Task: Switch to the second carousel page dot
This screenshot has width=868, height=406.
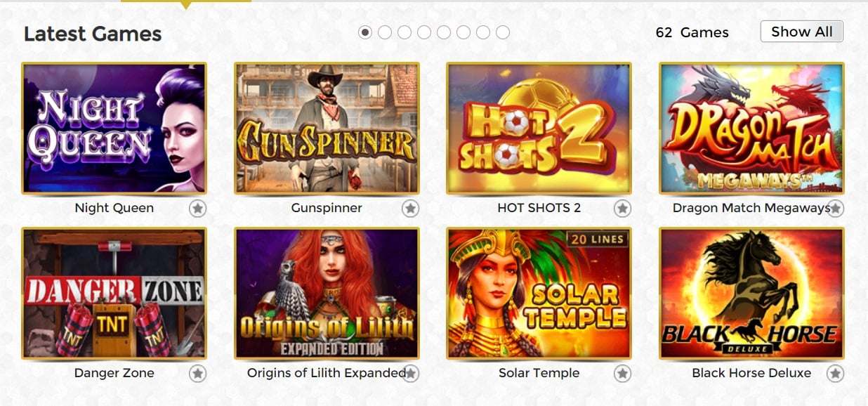Action: click(385, 32)
